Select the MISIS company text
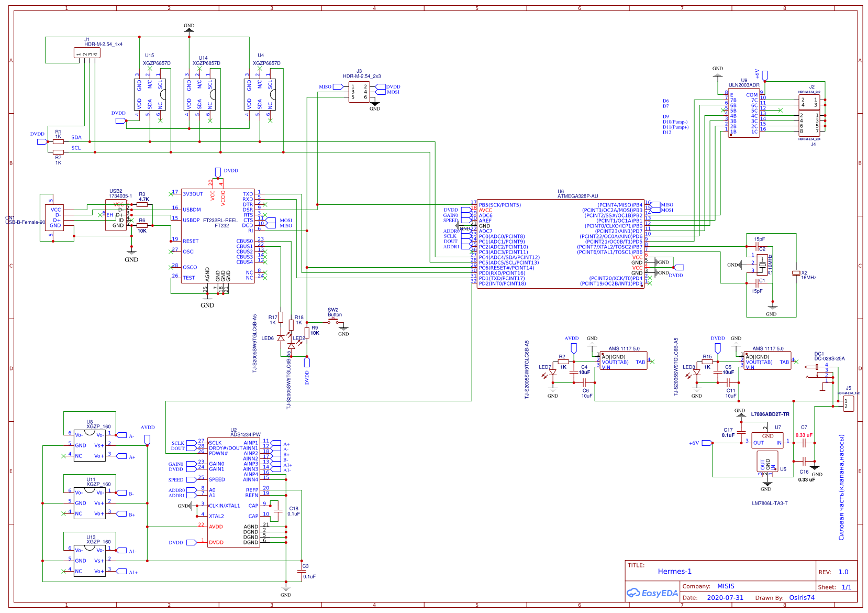The image size is (868, 613). pyautogui.click(x=726, y=586)
